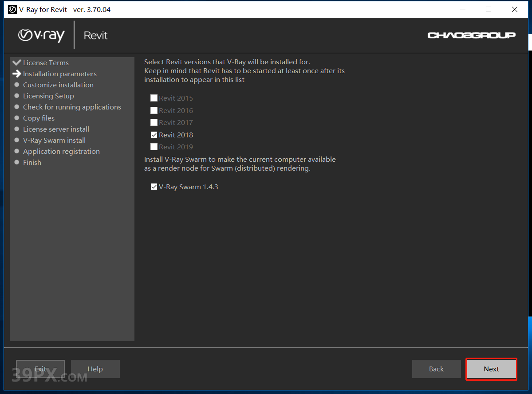Select the Application registration step

(x=61, y=152)
